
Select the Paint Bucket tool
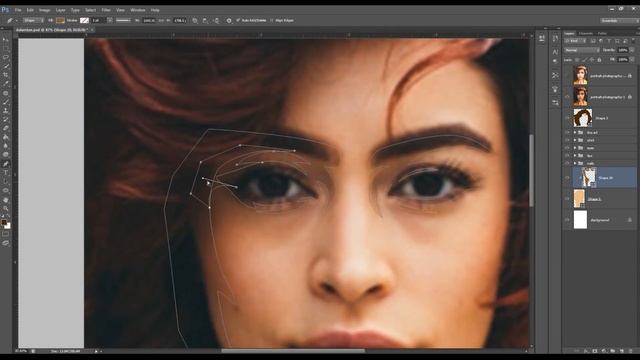(6, 137)
